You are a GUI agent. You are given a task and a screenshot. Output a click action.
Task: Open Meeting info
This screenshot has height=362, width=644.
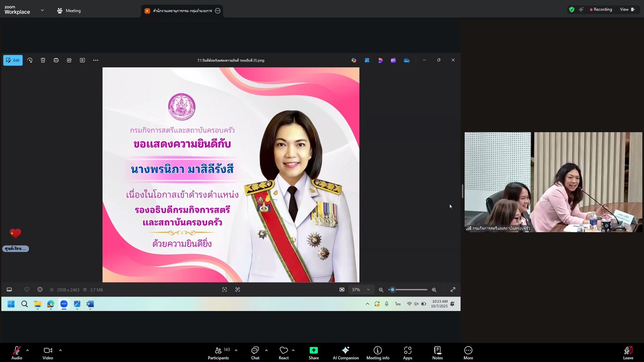[x=377, y=353]
